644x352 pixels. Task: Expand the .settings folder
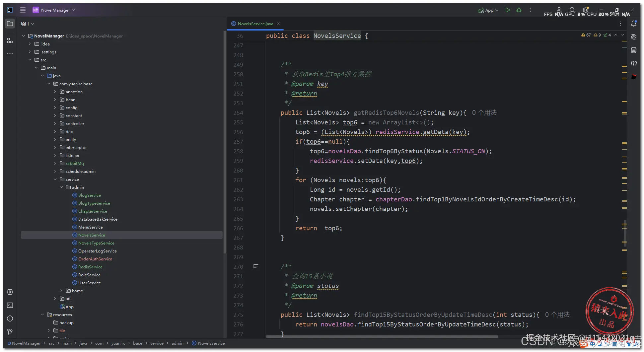click(x=30, y=52)
